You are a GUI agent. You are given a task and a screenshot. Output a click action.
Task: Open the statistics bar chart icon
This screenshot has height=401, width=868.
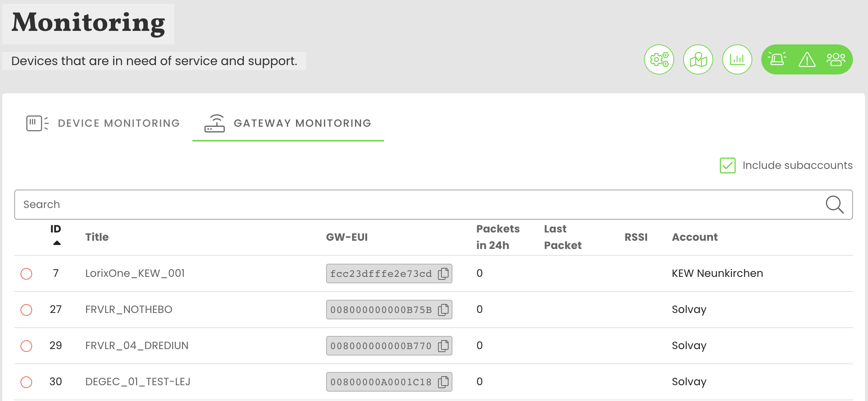coord(737,59)
